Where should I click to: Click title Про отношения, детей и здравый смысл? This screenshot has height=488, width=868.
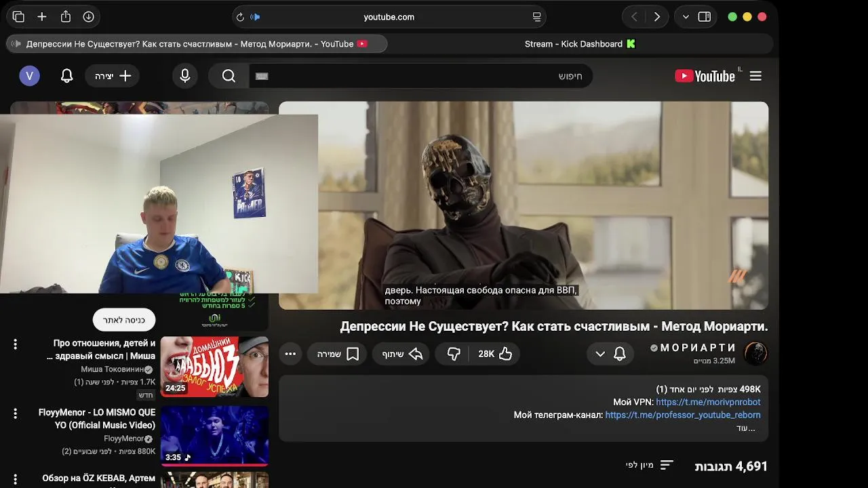point(102,350)
